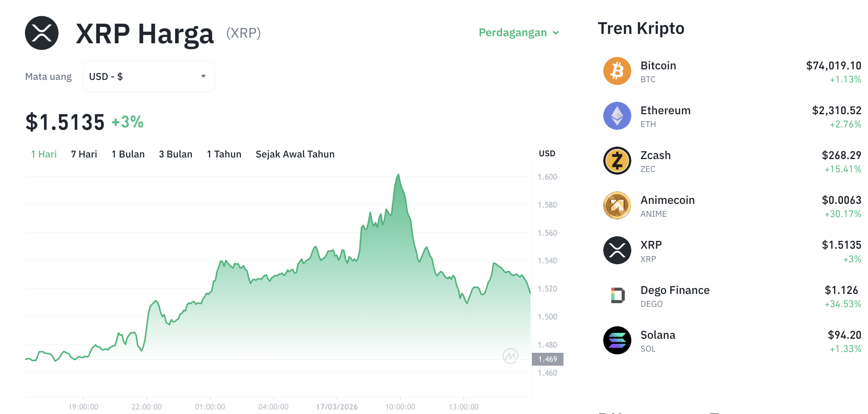Toggle the 1 Bulan chart period
Image resolution: width=868 pixels, height=414 pixels.
(128, 154)
